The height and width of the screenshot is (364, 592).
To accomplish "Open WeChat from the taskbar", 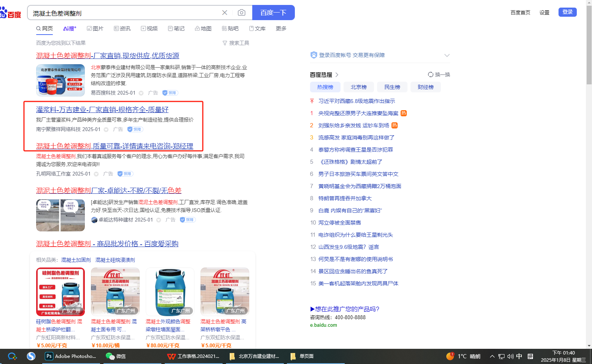I will pyautogui.click(x=116, y=356).
